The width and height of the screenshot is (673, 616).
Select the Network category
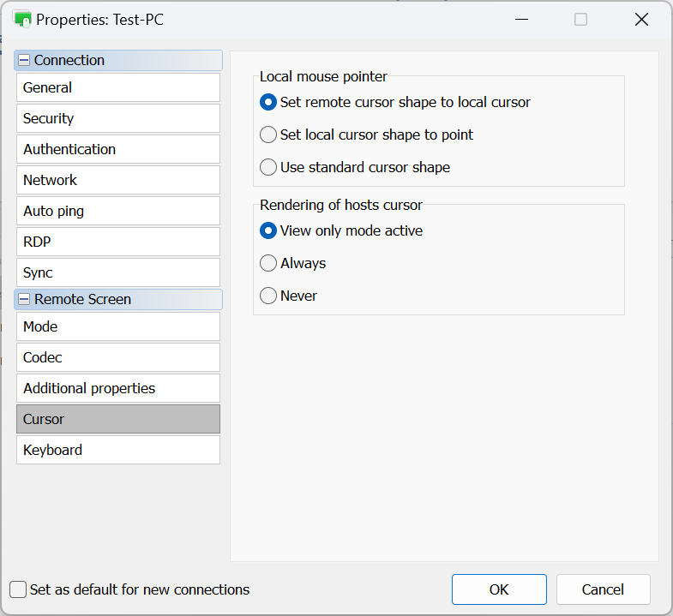(117, 180)
